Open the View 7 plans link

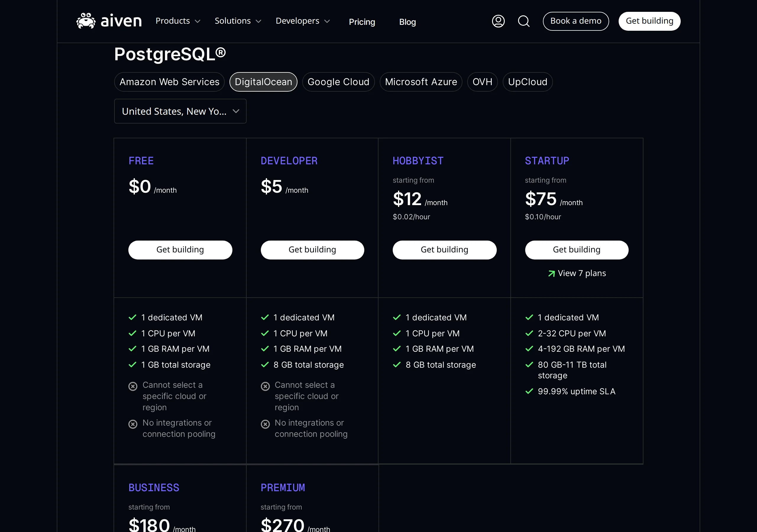coord(577,273)
